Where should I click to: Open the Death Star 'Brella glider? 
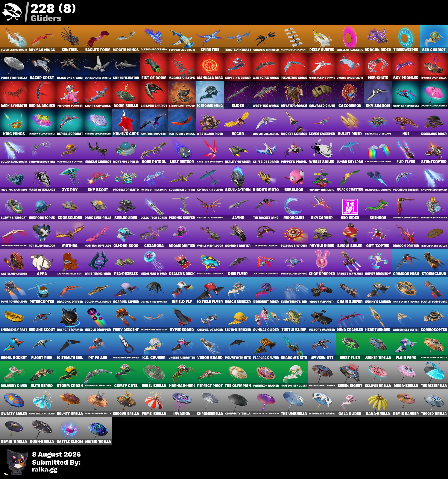14,66
